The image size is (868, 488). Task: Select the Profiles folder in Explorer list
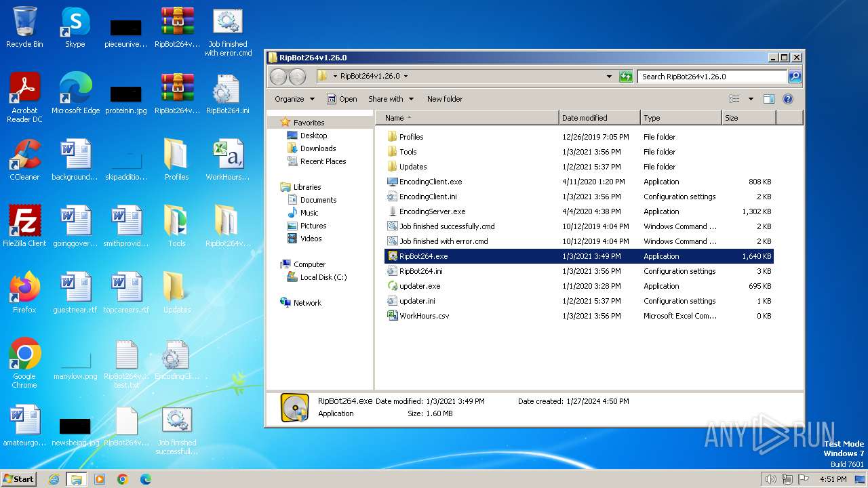coord(578,137)
